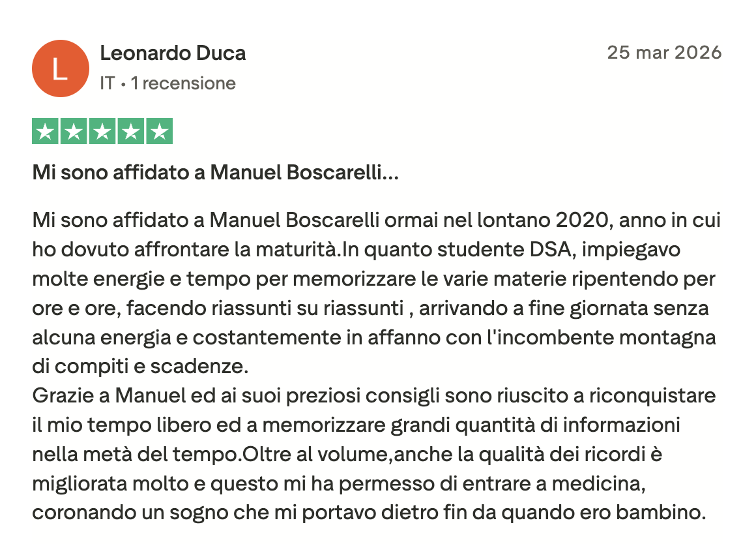Click the fourth green rating star

[130, 131]
